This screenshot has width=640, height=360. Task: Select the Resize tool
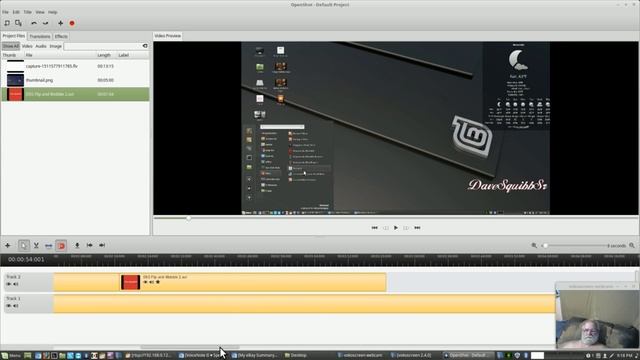pyautogui.click(x=49, y=245)
